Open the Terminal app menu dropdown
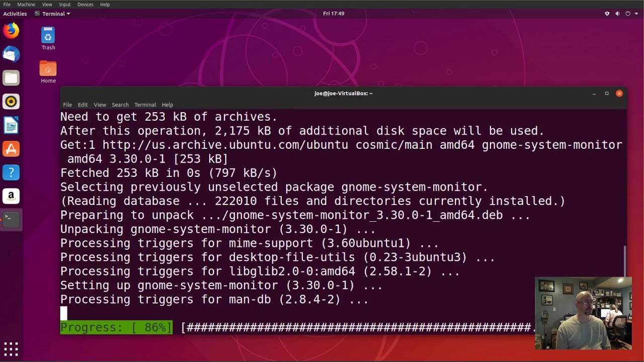The height and width of the screenshot is (362, 644). (x=52, y=14)
